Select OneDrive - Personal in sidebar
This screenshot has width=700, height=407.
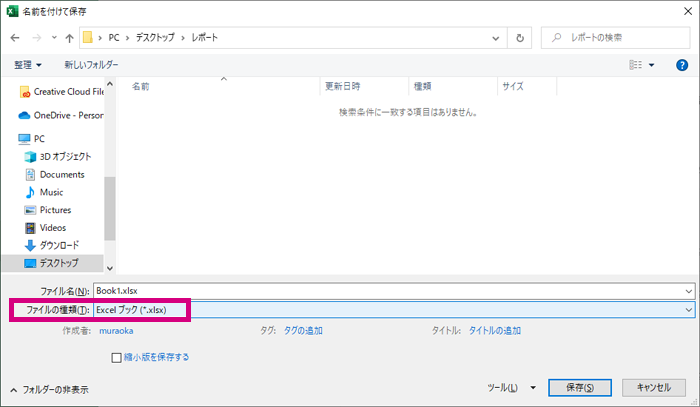[61, 116]
